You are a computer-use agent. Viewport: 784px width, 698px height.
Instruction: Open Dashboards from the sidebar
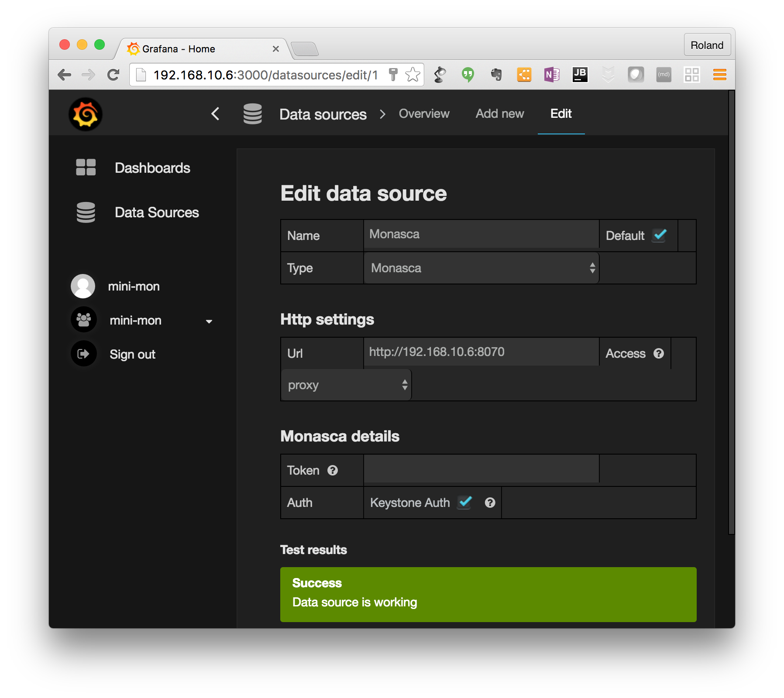click(152, 168)
